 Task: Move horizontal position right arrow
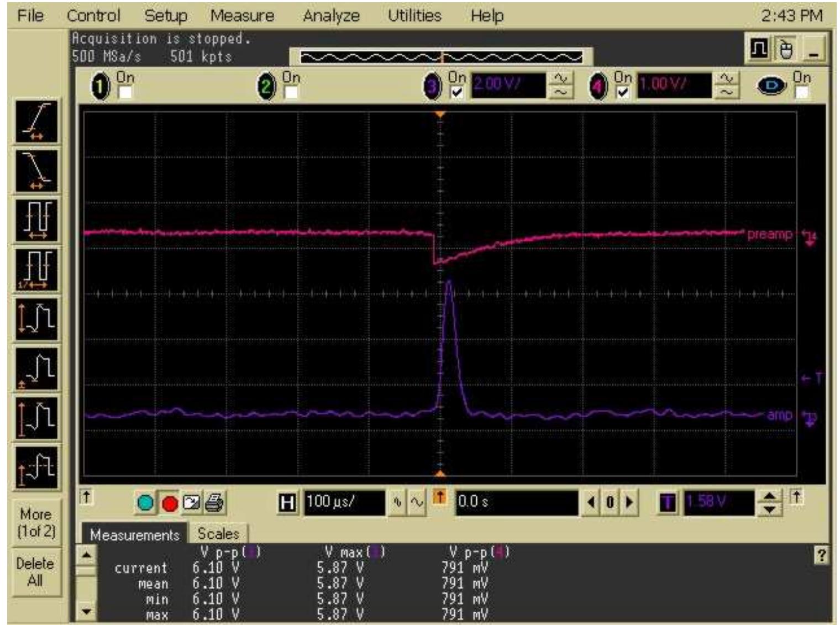[x=629, y=502]
